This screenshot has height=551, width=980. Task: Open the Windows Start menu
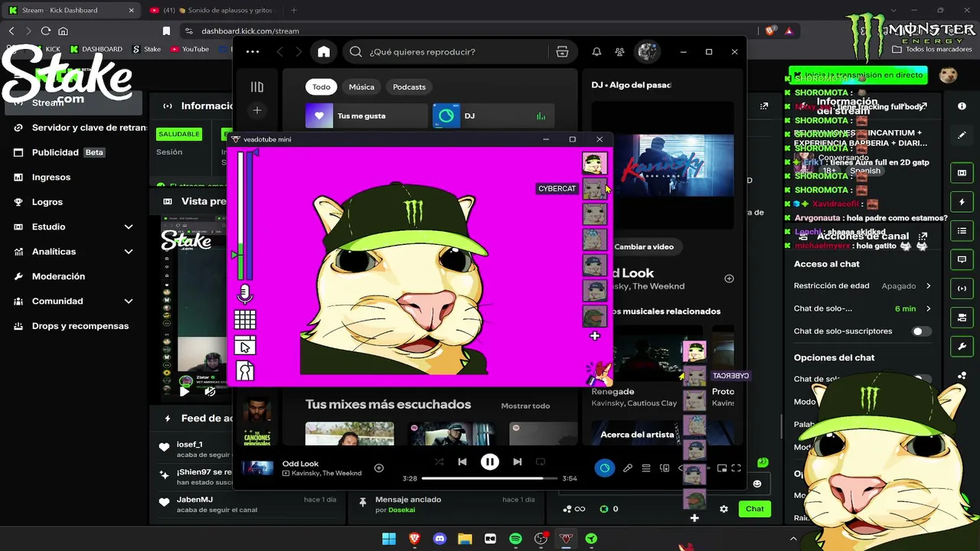pos(389,539)
